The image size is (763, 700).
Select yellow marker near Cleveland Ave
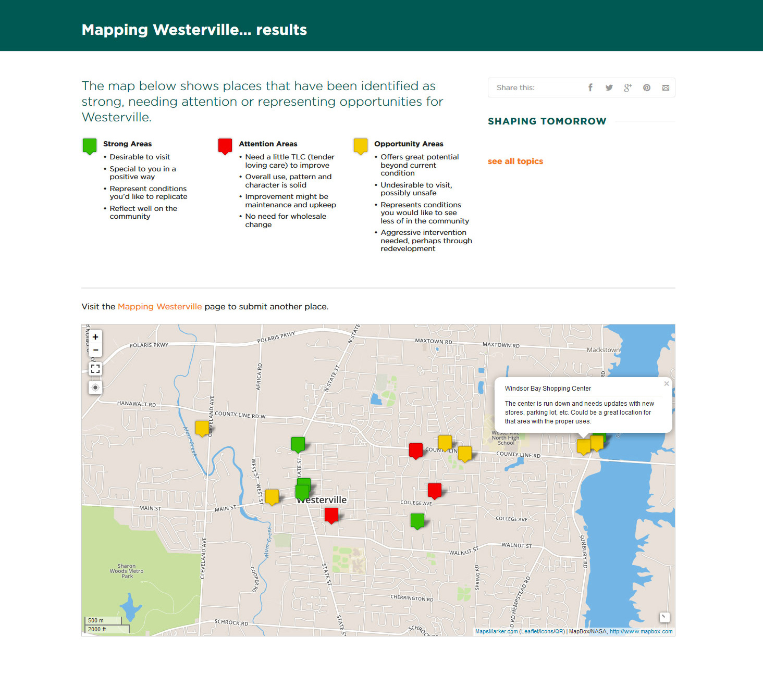coord(202,428)
